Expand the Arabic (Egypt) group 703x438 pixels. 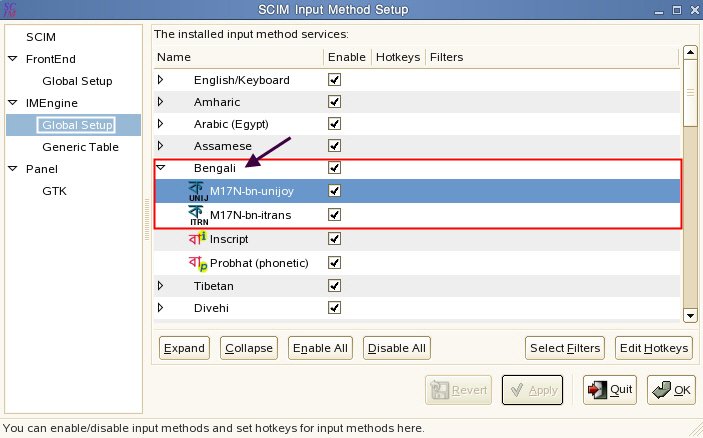(x=161, y=124)
